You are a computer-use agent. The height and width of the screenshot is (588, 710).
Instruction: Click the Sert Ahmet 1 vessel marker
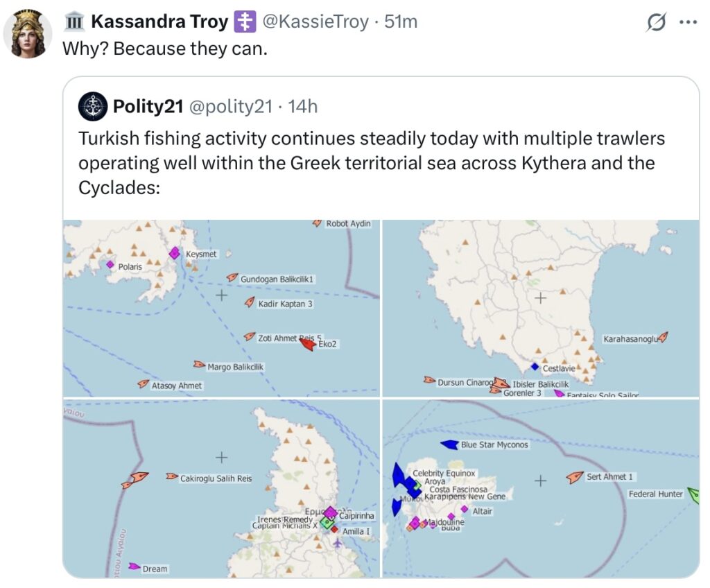pyautogui.click(x=575, y=477)
